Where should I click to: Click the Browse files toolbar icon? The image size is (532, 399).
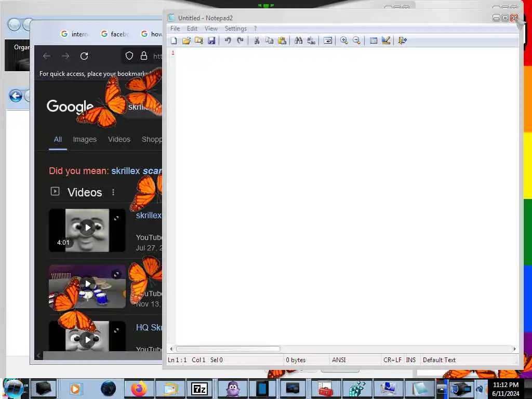pyautogui.click(x=199, y=41)
